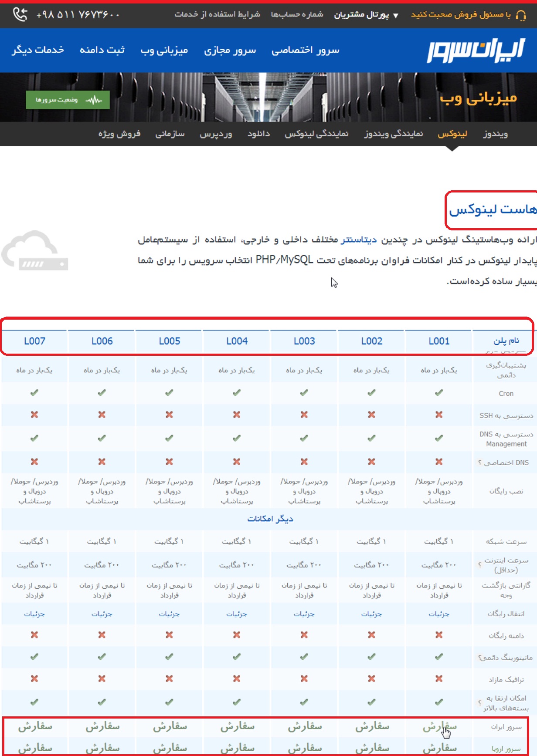This screenshot has width=537, height=756.
Task: Click the L003 plan name header
Action: pyautogui.click(x=304, y=341)
